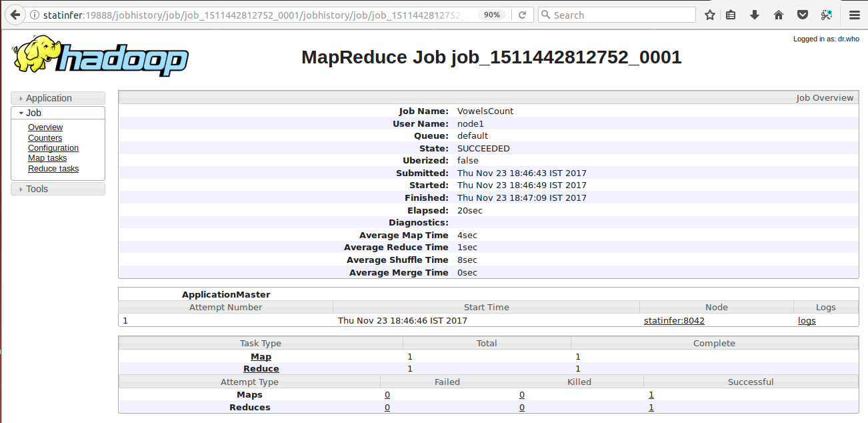The width and height of the screenshot is (868, 423).
Task: Click the Start Time column header
Action: point(486,307)
